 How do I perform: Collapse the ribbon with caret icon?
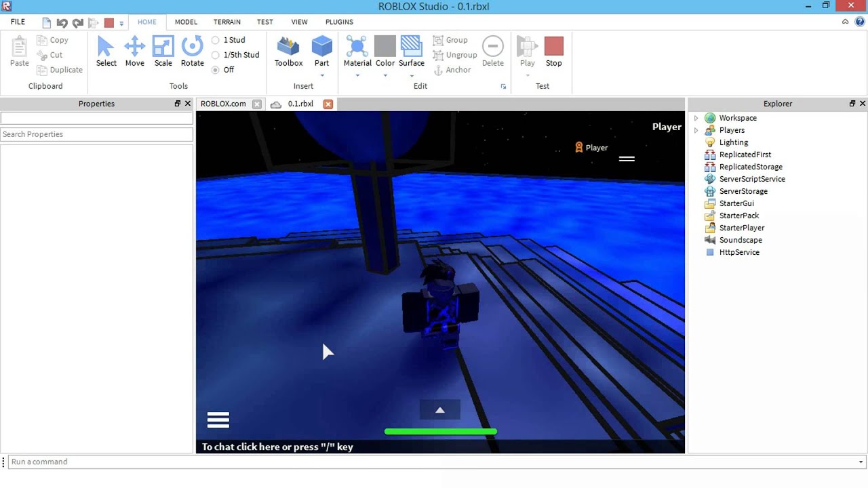pos(845,22)
